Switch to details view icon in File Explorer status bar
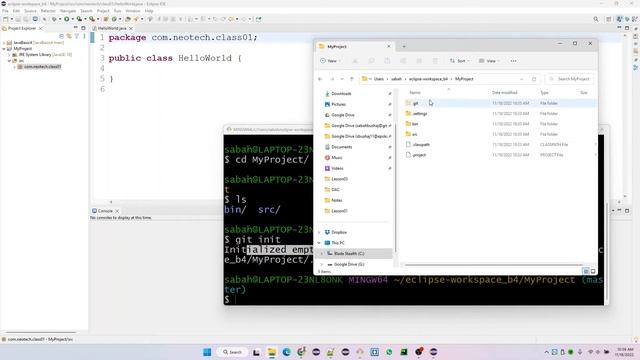 (586, 271)
